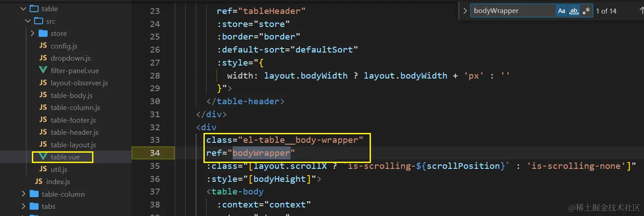The width and height of the screenshot is (644, 216).
Task: Expand the replace field chevron
Action: click(465, 11)
